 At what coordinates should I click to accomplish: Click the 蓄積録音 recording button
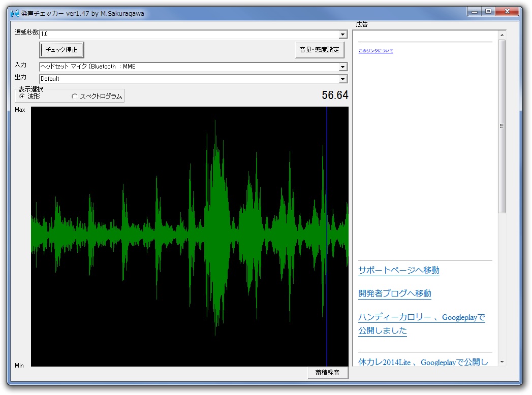click(x=327, y=372)
